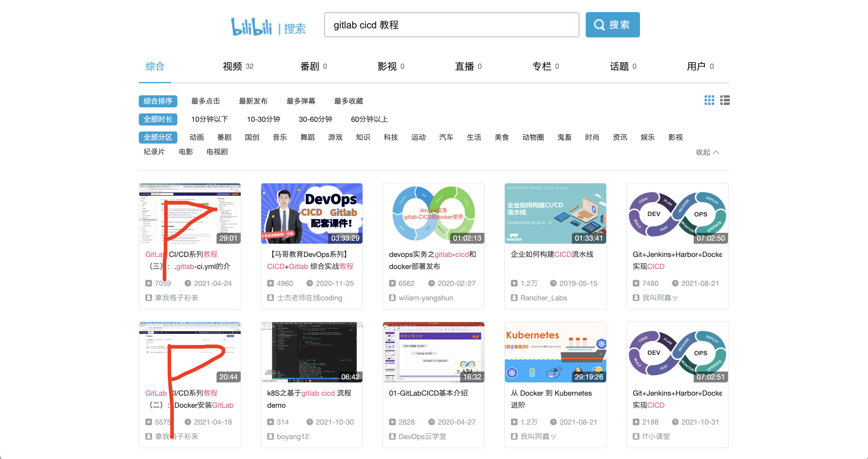Switch to grid view layout
868x459 pixels.
pyautogui.click(x=709, y=100)
